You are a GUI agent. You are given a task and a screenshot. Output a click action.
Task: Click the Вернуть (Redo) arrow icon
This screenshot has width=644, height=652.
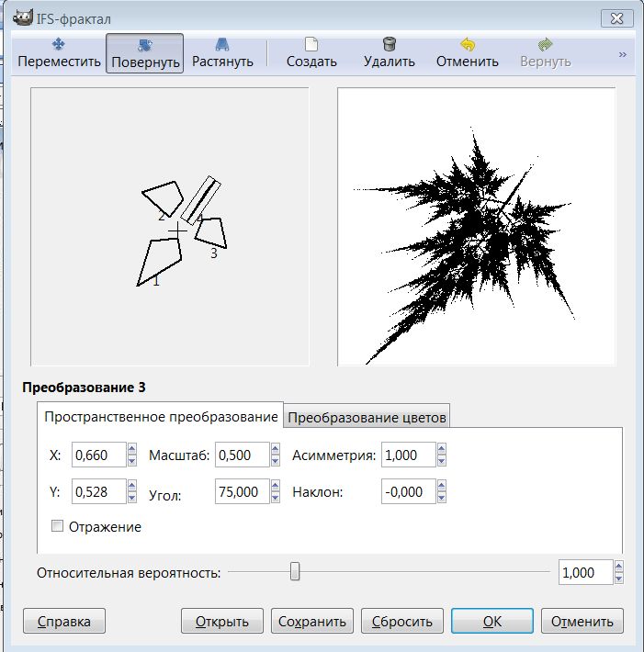point(545,44)
